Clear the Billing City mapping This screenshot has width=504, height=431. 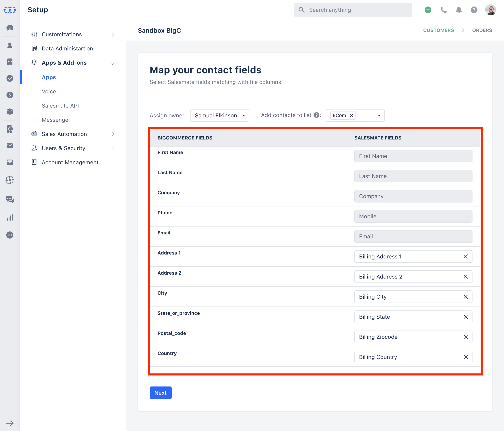click(466, 297)
